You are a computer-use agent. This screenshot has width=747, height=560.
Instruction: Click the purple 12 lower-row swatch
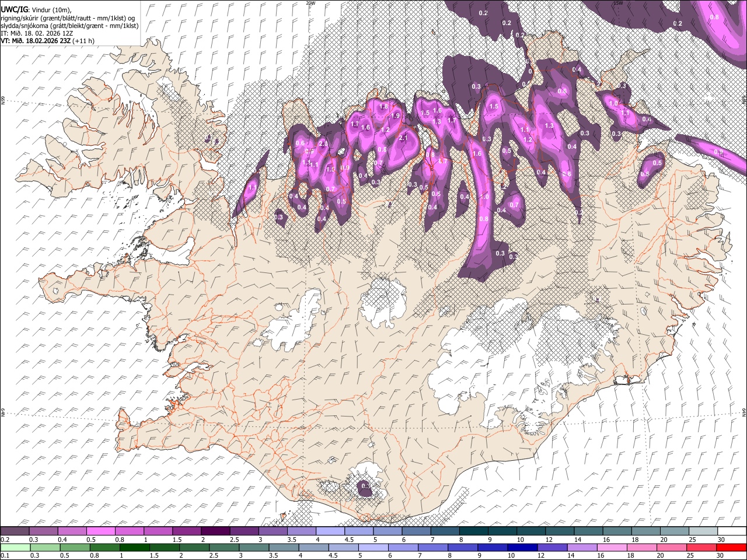(553, 547)
